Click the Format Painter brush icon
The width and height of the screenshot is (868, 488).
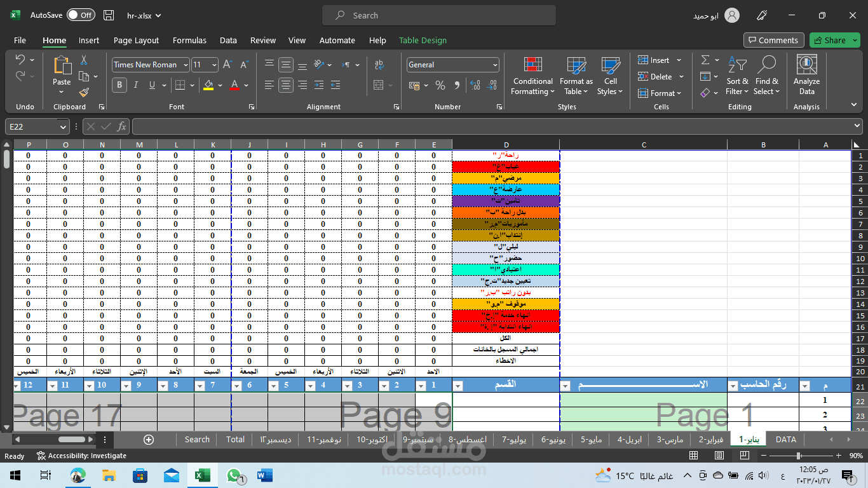click(x=83, y=92)
